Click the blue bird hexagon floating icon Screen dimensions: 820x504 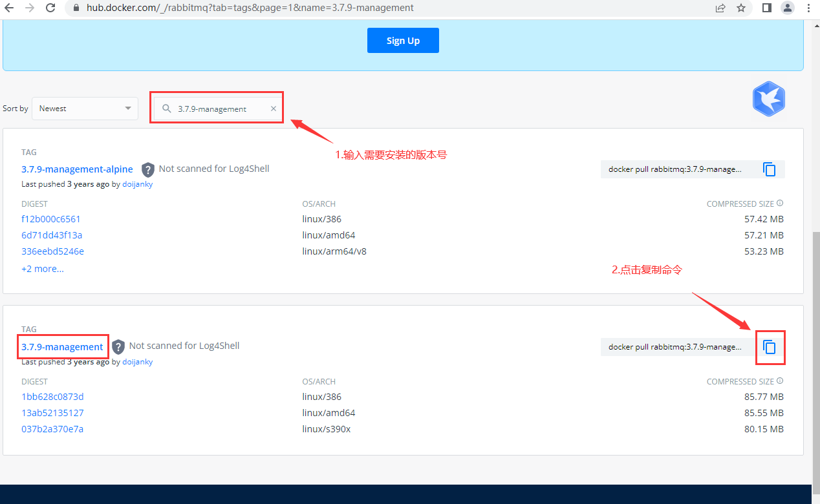(x=768, y=99)
